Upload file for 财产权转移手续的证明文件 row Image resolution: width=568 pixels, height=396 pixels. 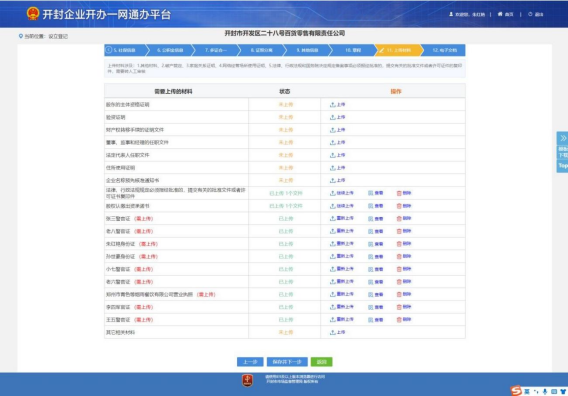[337, 130]
